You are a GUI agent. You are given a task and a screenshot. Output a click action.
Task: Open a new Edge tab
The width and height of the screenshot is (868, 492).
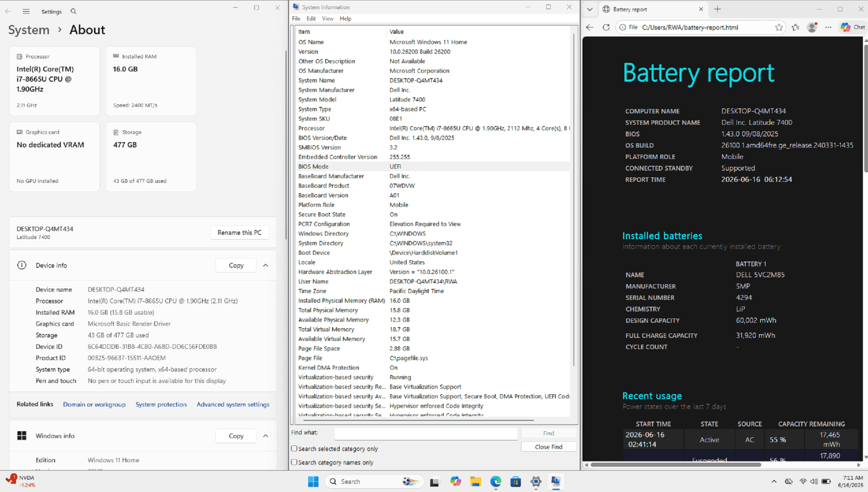pyautogui.click(x=718, y=9)
